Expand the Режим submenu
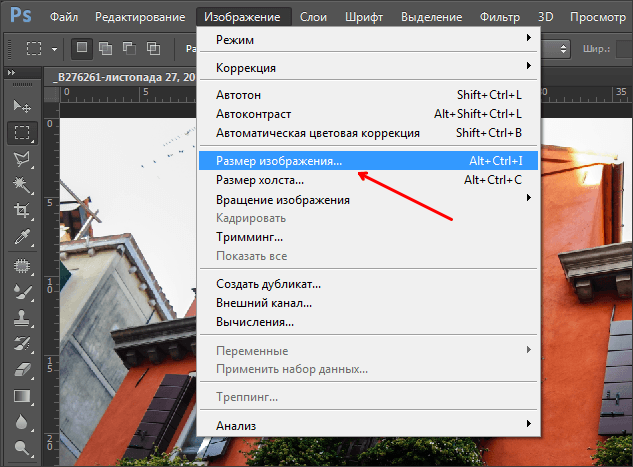Viewport: 633px width, 467px height. 368,38
